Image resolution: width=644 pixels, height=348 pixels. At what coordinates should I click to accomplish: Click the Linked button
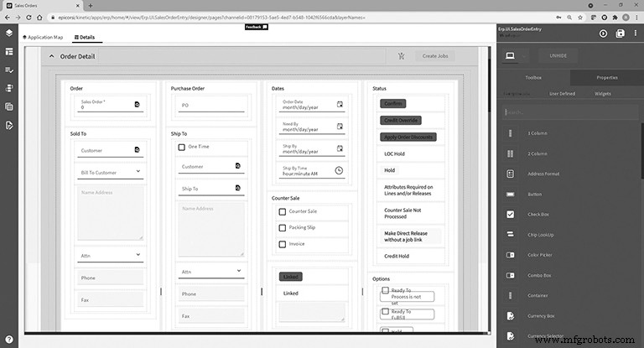tap(291, 277)
